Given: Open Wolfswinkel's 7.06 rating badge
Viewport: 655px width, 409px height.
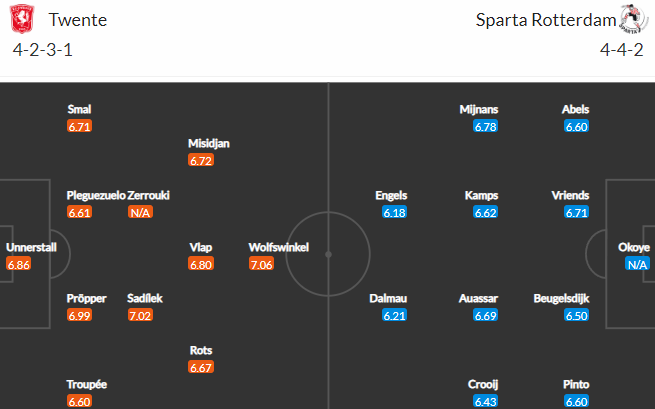Looking at the screenshot, I should pyautogui.click(x=261, y=264).
